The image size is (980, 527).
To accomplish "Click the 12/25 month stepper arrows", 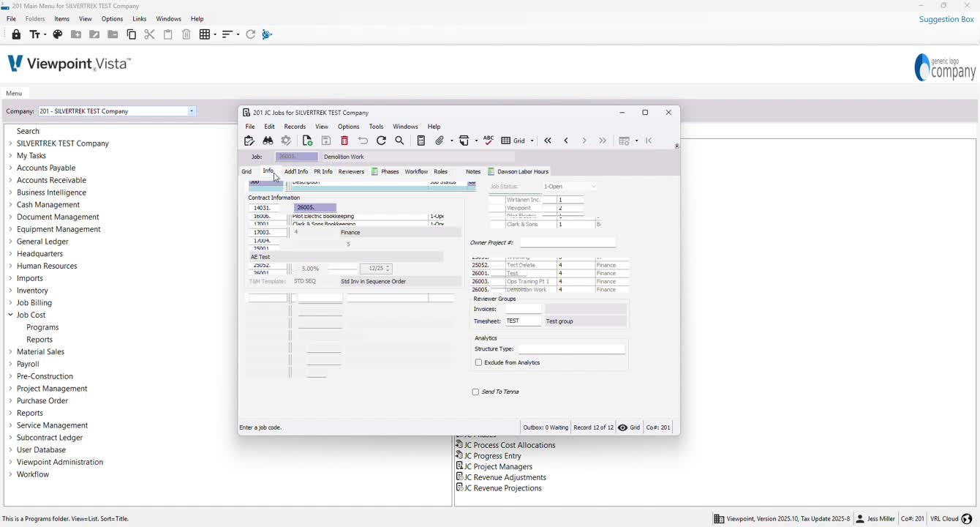I will point(388,269).
